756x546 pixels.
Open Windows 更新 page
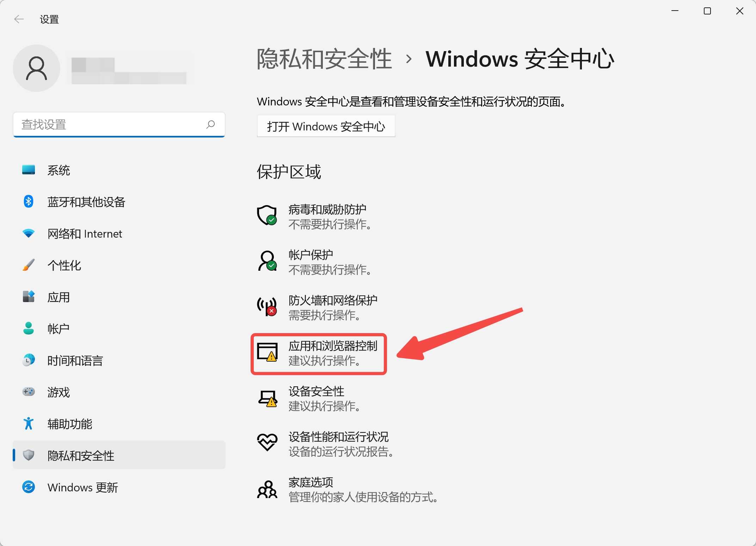(x=119, y=487)
